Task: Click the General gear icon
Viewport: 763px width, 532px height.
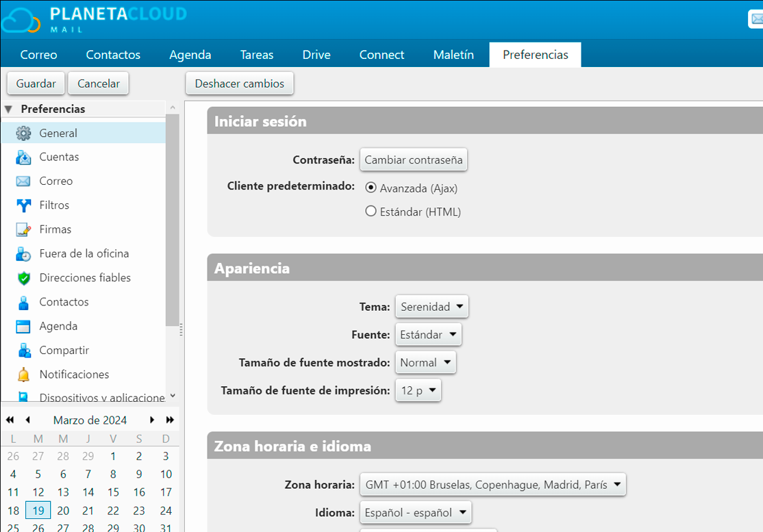Action: (x=23, y=134)
